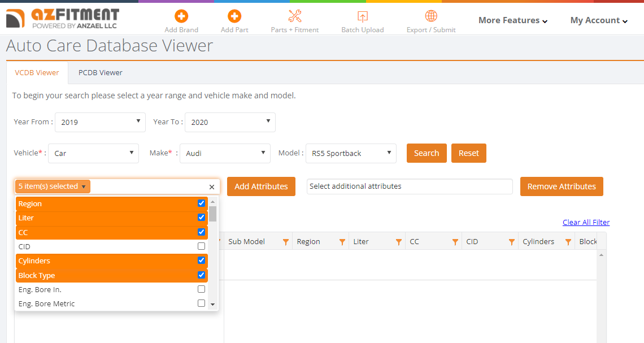Collapse the 5 item(s) selected dropdown
The height and width of the screenshot is (343, 644).
53,186
